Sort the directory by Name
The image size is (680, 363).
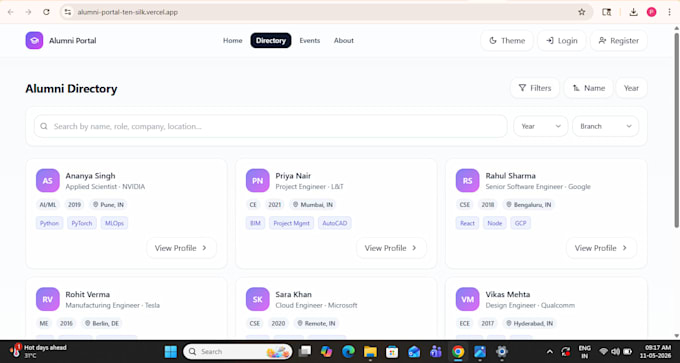[x=588, y=88]
